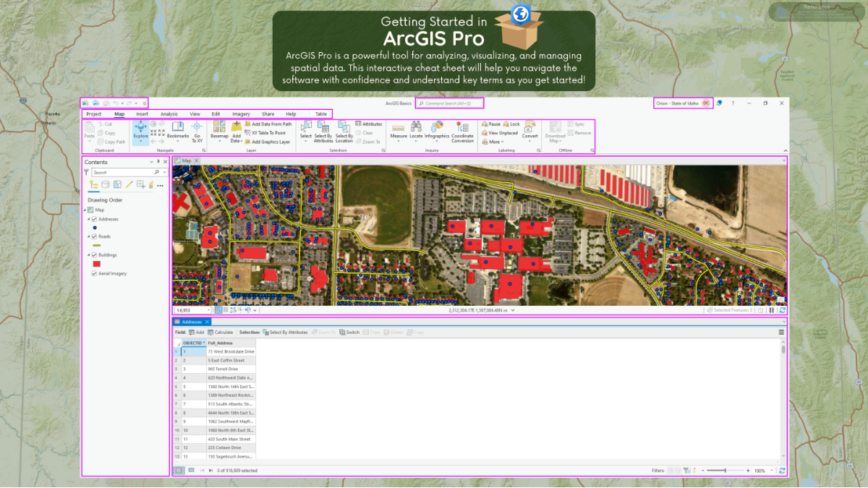Screen dimensions: 868x488
Task: Open the Infographics tool
Action: coord(437,127)
